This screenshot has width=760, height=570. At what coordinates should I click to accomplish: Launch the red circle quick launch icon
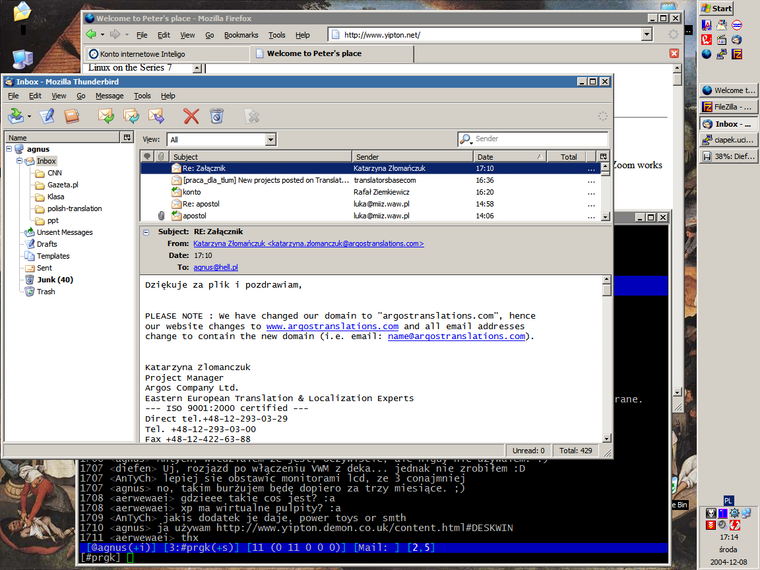737,25
